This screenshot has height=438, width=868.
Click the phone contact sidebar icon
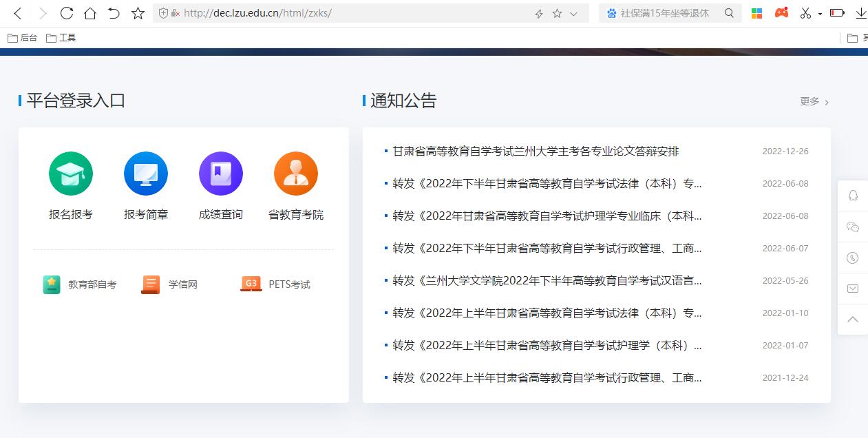pos(853,258)
